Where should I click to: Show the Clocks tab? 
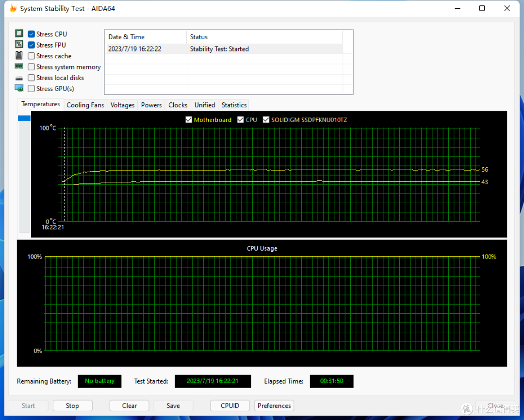point(178,105)
